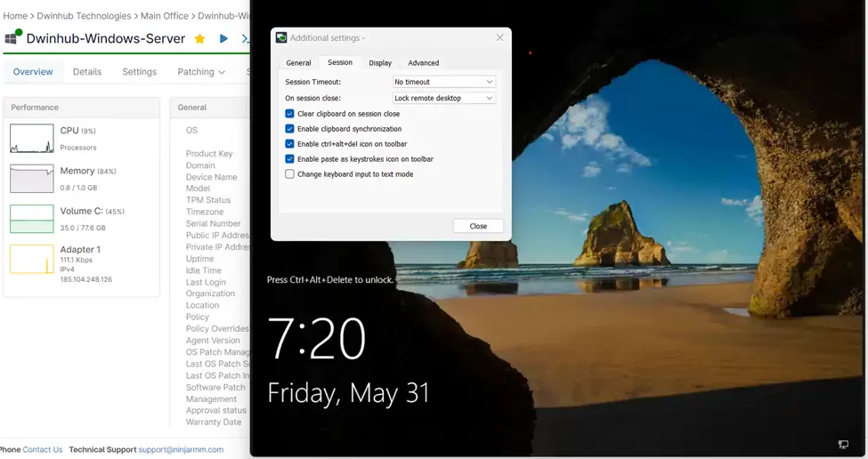
Task: Enable Change keyboard input to text mode
Action: 289,174
